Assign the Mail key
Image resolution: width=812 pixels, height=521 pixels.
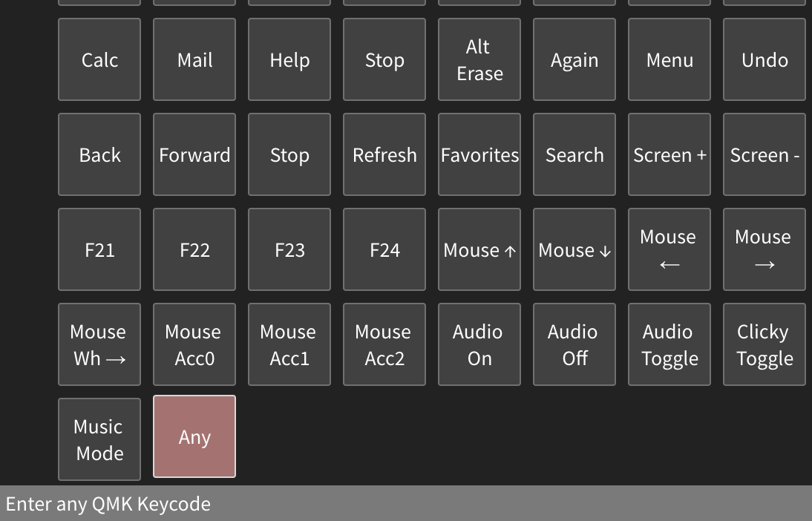[194, 59]
